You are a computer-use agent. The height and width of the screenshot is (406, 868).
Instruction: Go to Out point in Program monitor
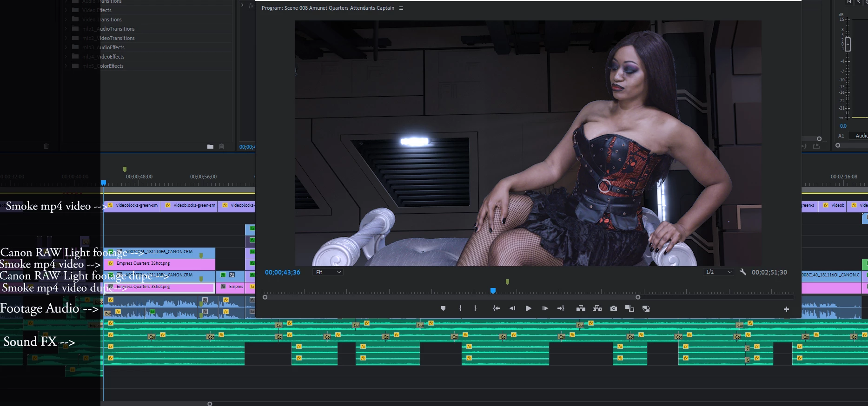(x=561, y=308)
